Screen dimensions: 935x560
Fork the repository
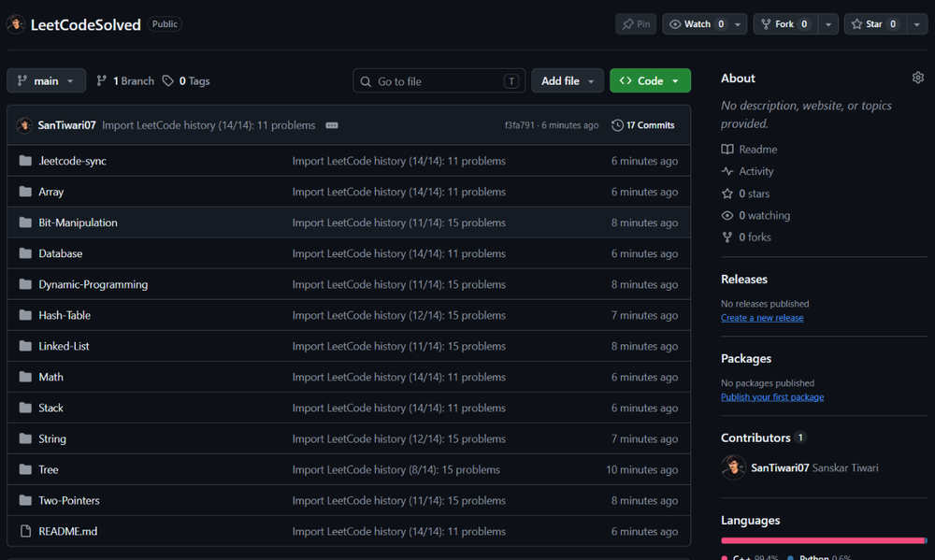[785, 24]
